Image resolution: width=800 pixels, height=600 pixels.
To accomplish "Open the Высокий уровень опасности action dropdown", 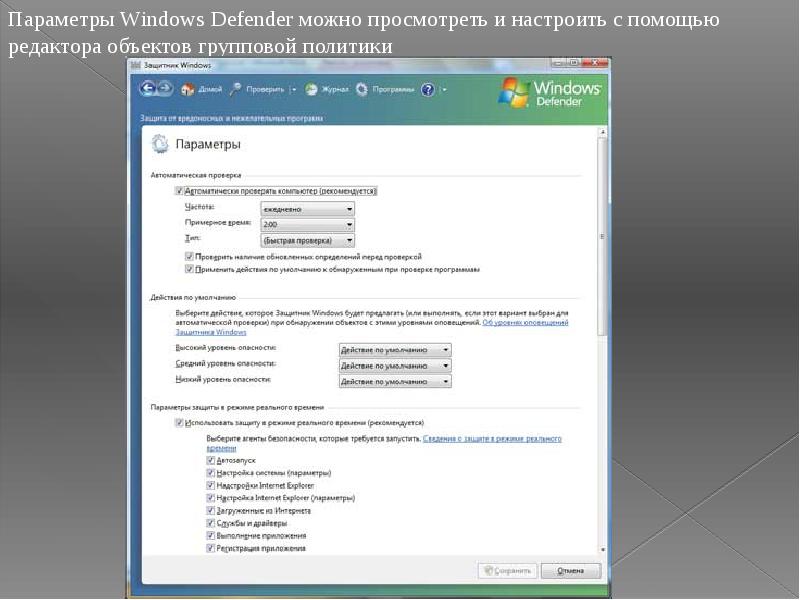I will 395,350.
